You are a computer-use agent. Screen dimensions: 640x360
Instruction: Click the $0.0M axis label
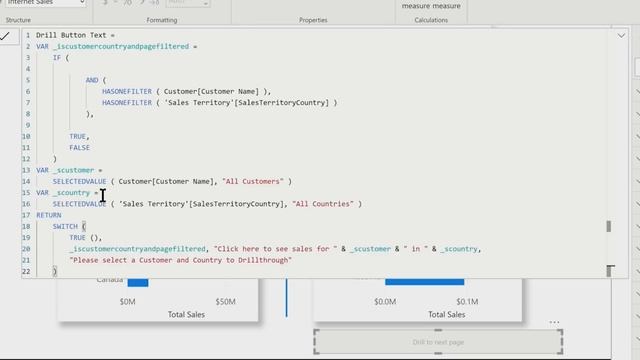(385, 302)
